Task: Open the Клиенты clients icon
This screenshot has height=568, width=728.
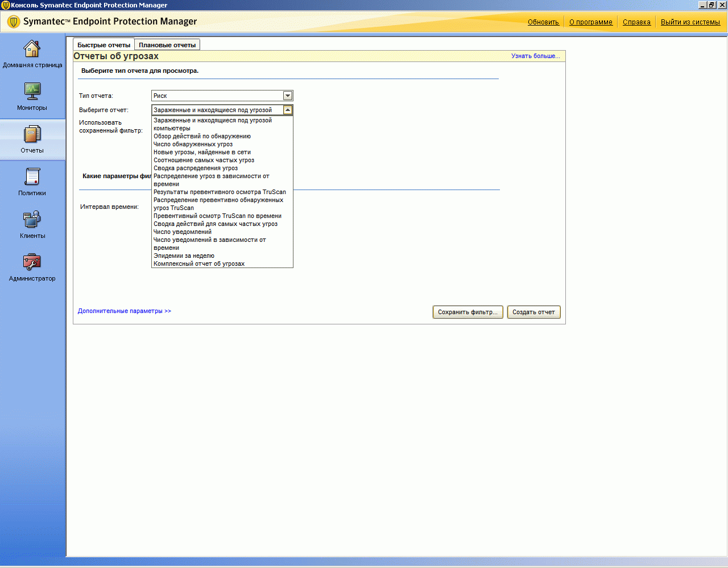Action: [x=32, y=219]
